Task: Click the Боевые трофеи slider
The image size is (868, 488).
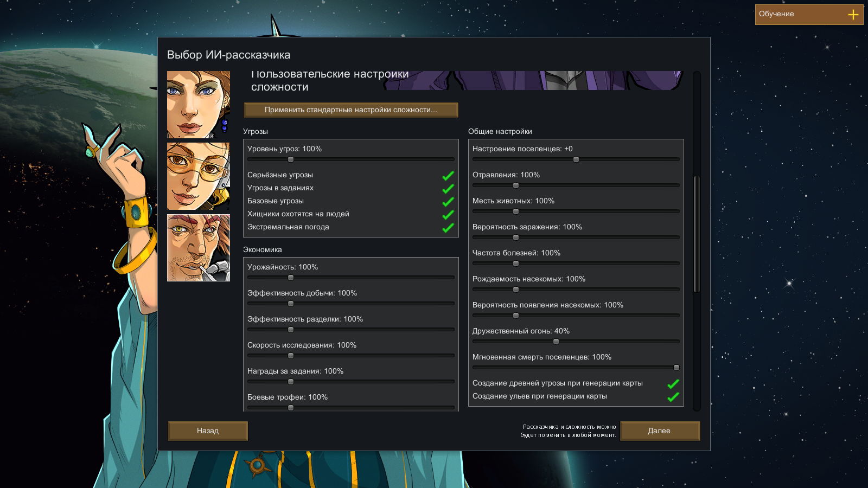Action: point(351,408)
